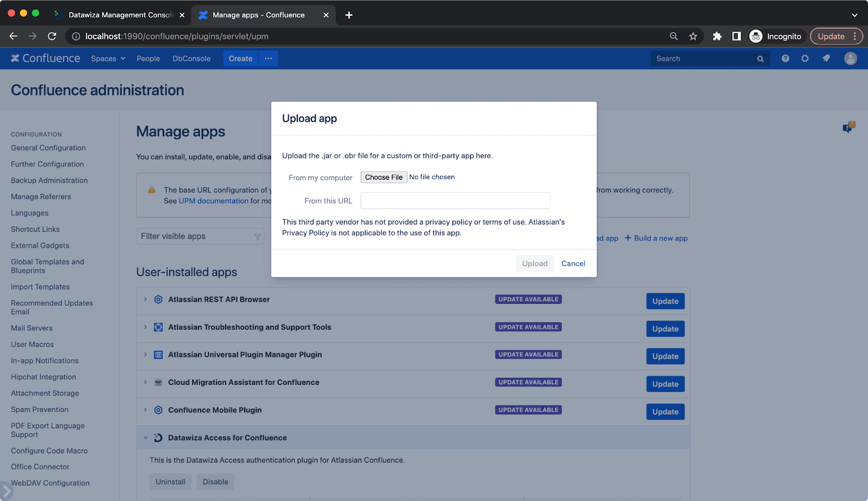Click the notifications rocket icon
The height and width of the screenshot is (501, 868).
(x=826, y=58)
